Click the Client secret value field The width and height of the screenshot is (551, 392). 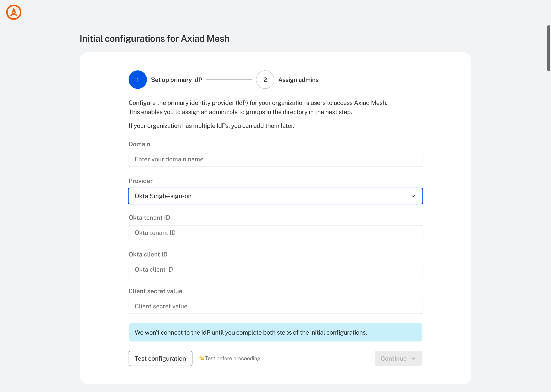275,306
